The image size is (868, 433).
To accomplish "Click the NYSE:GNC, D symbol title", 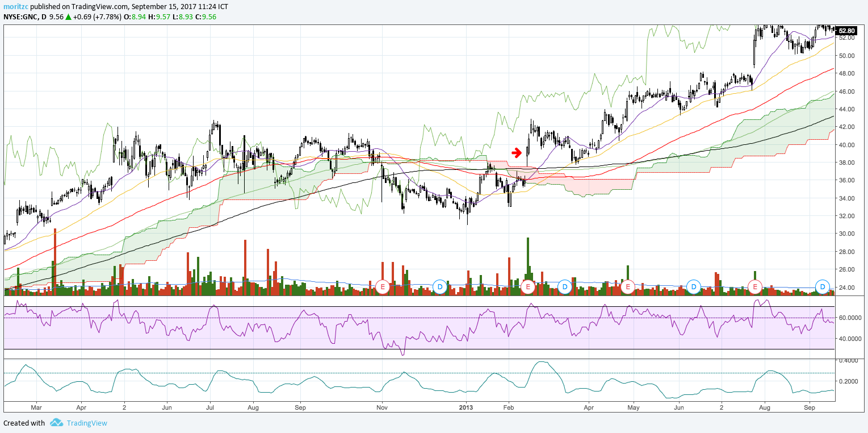I will [x=25, y=16].
